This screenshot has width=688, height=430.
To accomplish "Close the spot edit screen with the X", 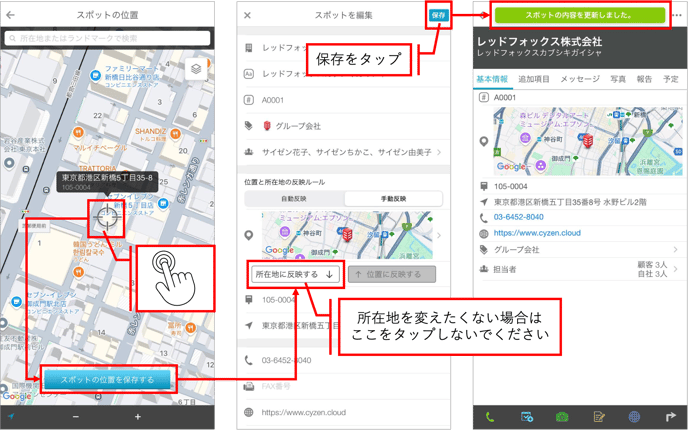I will [x=247, y=15].
